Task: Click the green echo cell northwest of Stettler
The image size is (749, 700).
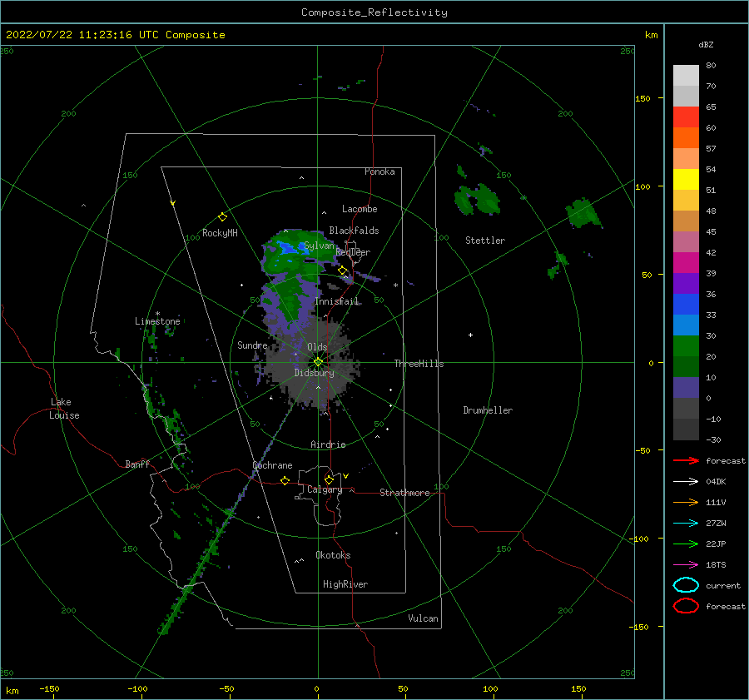Action: 477,199
